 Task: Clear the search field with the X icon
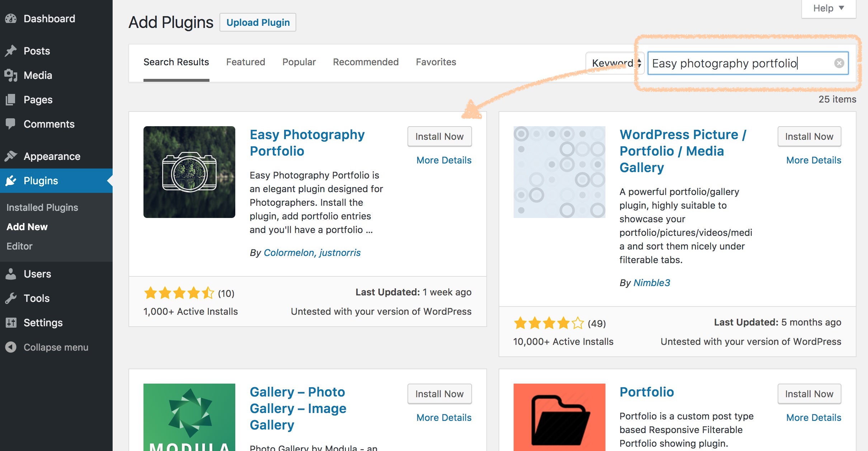pos(839,63)
